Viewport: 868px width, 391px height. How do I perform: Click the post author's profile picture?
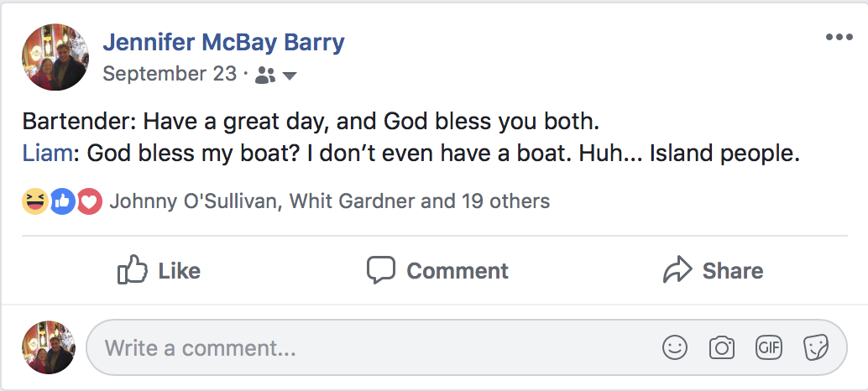tap(55, 57)
